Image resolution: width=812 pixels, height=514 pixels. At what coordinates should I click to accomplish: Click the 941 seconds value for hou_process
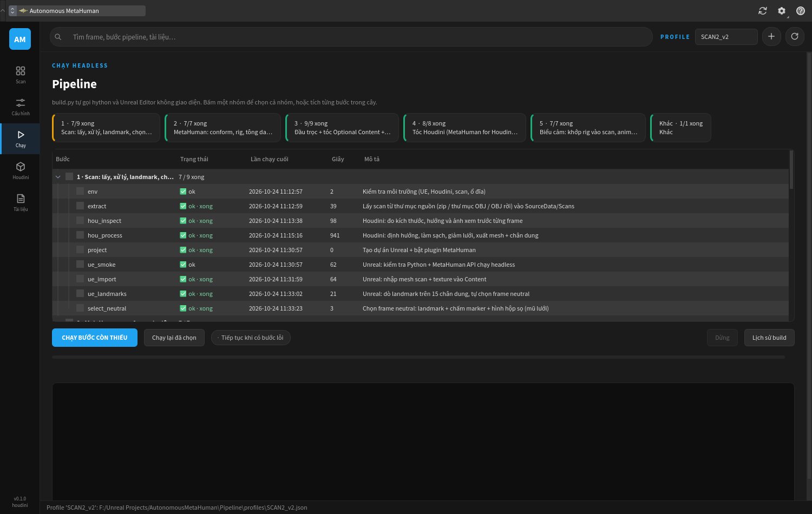(335, 235)
